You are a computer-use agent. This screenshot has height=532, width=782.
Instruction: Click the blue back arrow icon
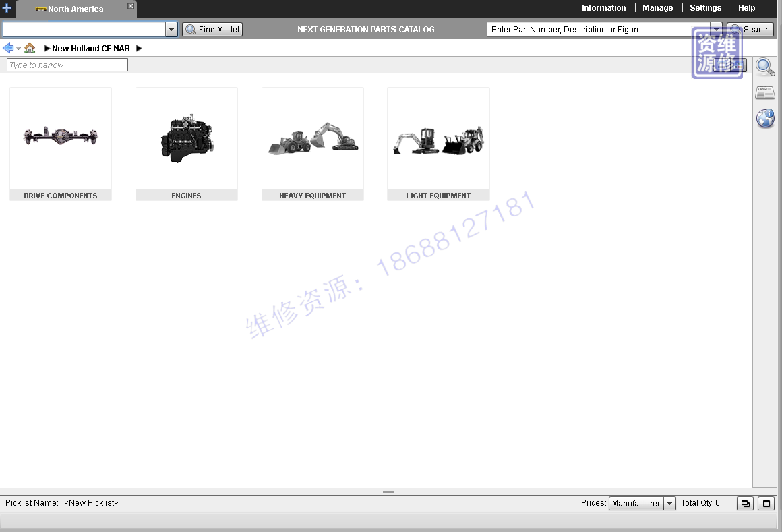8,48
